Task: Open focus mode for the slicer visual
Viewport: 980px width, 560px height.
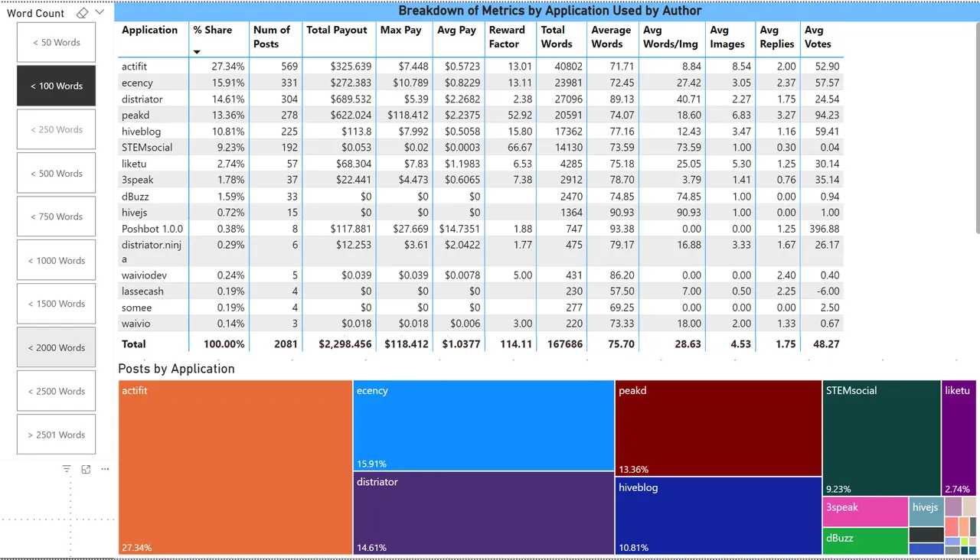Action: (86, 469)
